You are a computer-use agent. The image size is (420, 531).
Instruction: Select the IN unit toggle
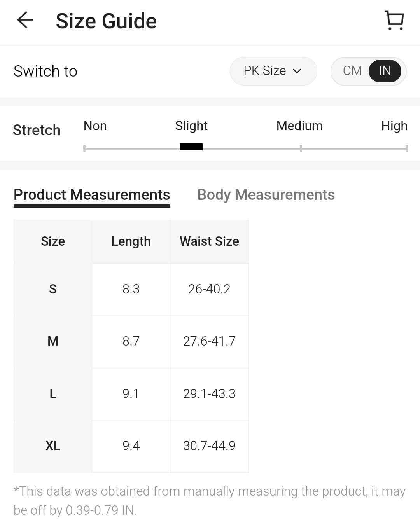click(x=385, y=71)
